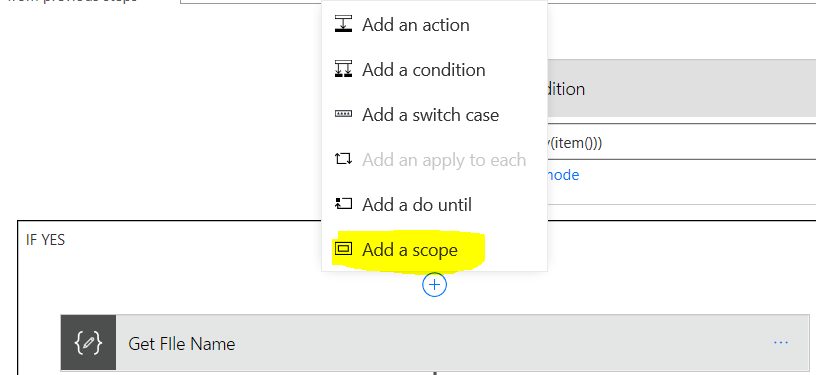Click the switch case icon
Screen dimensions: 816x375
click(343, 114)
